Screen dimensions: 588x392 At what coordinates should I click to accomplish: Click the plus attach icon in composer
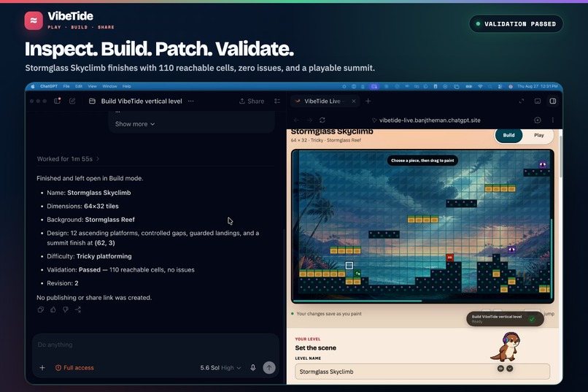point(42,368)
